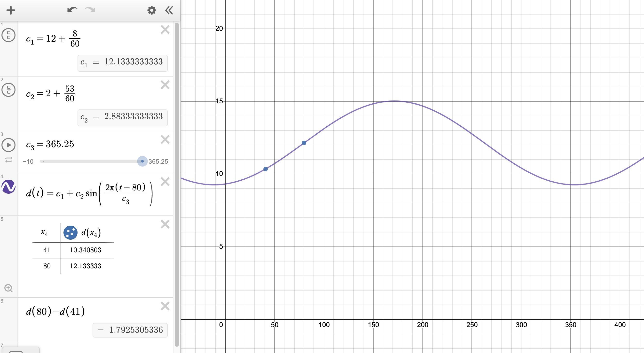This screenshot has width=644, height=353.
Task: Click the loop mode icon under c3
Action: 8,160
